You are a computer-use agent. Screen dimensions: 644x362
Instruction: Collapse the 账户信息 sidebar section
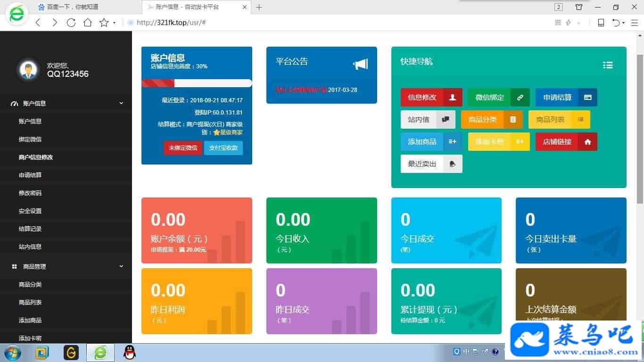coord(121,103)
